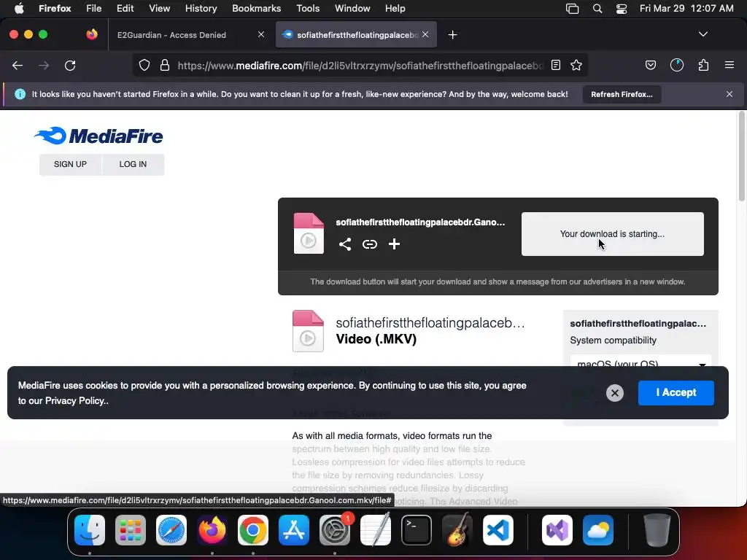
Task: Click the URL address bar field
Action: [360, 65]
